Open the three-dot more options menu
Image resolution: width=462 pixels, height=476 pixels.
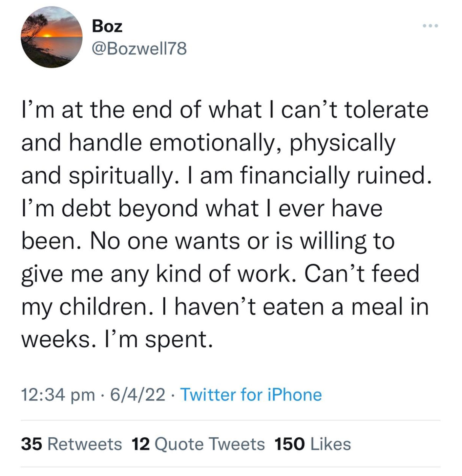(x=430, y=26)
